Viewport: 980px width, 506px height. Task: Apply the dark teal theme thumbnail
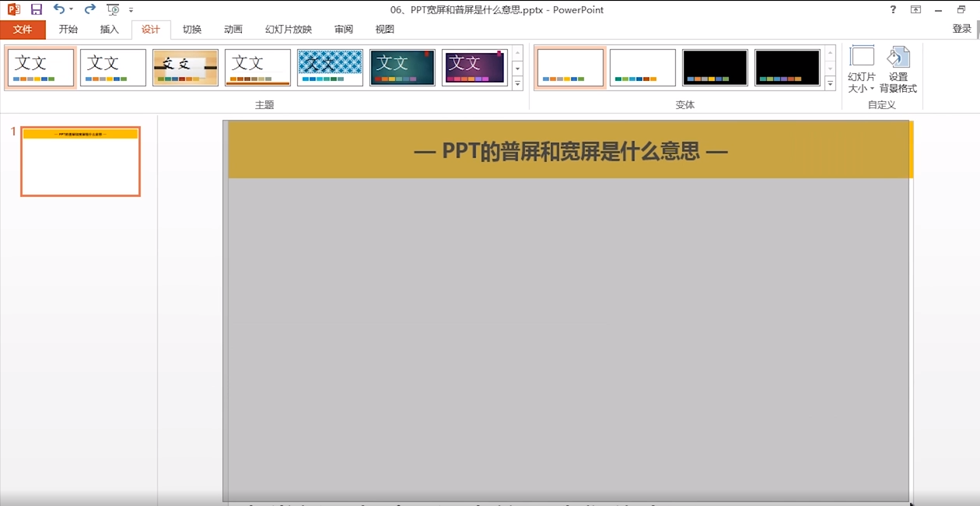(402, 68)
